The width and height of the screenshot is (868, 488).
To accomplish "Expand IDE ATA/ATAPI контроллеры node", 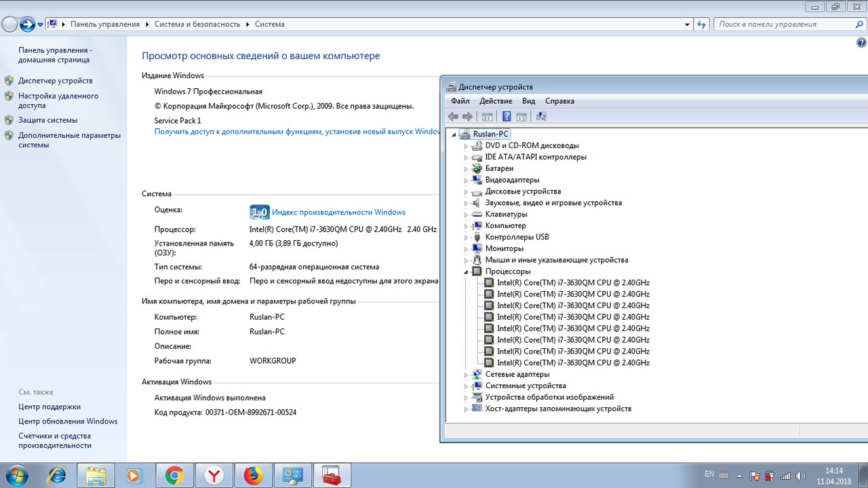I will pos(466,157).
